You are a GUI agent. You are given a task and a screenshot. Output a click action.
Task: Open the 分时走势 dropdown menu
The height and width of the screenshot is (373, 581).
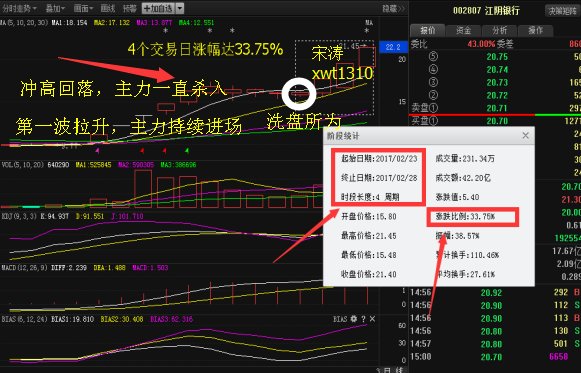19,8
